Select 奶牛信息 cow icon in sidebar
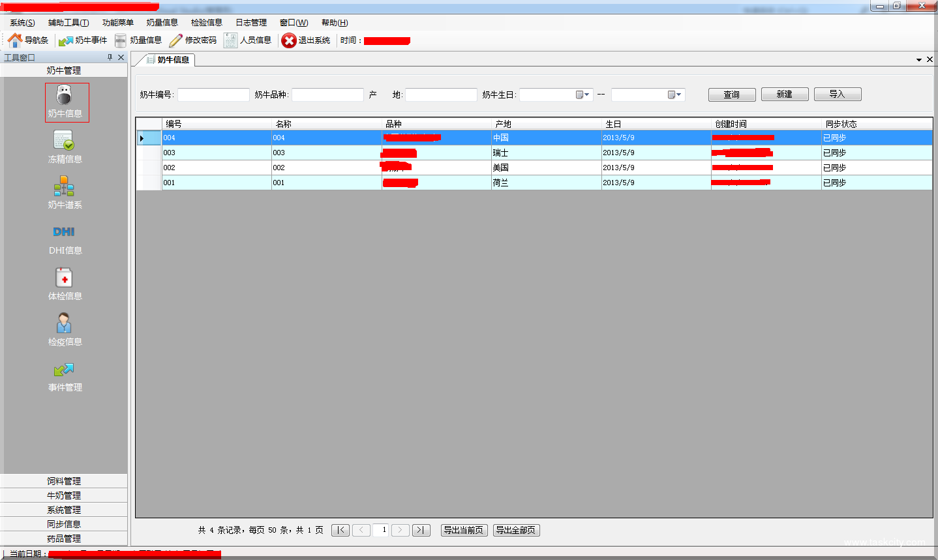 [65, 96]
